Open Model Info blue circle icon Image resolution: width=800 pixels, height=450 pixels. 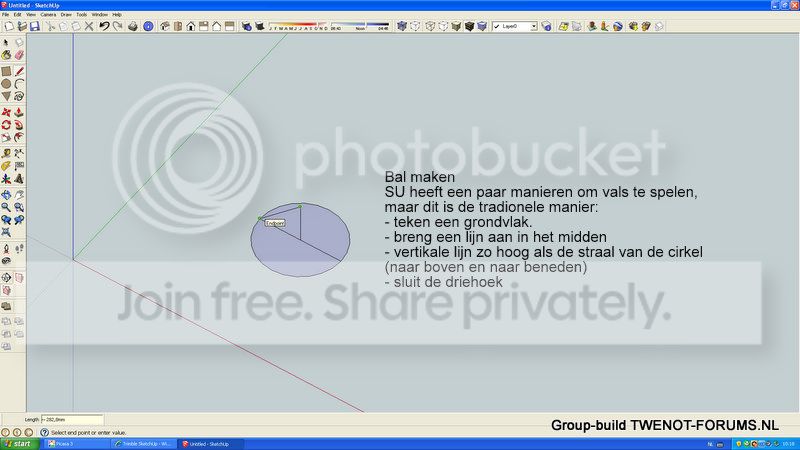point(148,26)
